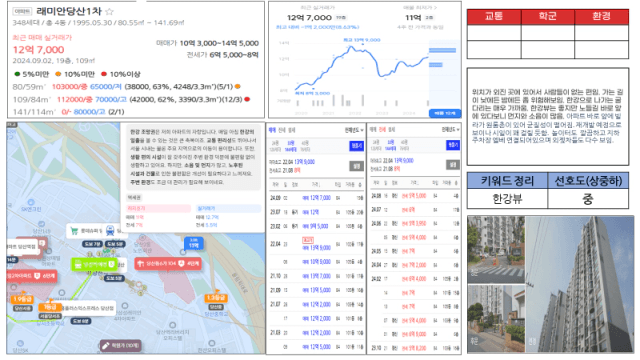Click the favorite star next to 래미안당산1차

pos(109,11)
